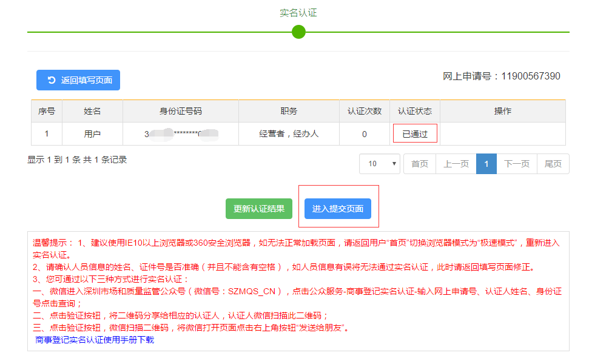This screenshot has height=364, width=589.
Task: Click the 网上申请号 11900567390 text
Action: pos(501,76)
